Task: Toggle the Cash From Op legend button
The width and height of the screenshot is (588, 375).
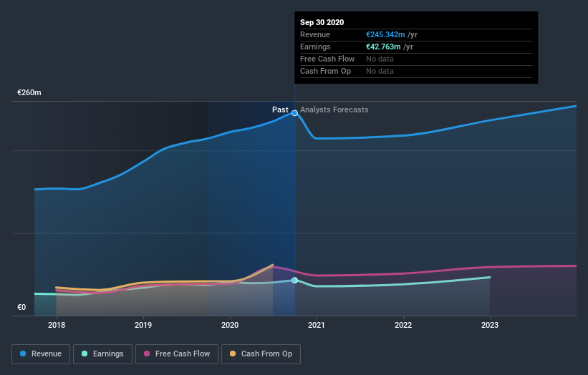Action: (261, 354)
